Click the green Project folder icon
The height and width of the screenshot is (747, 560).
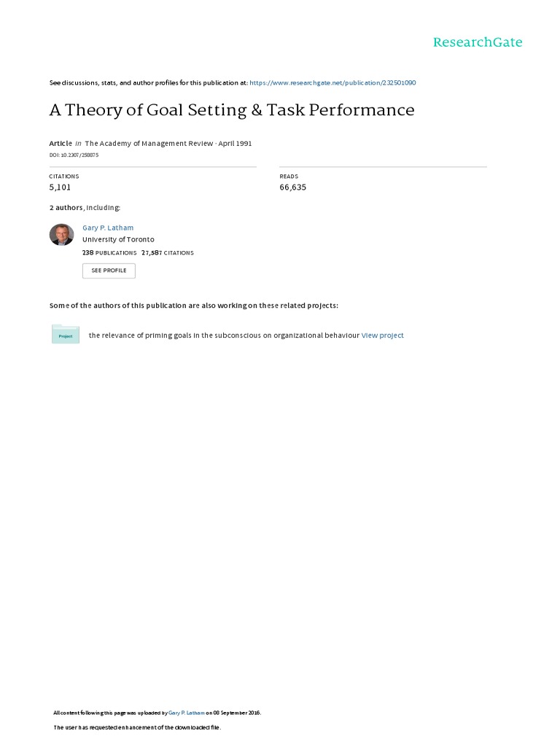(66, 335)
